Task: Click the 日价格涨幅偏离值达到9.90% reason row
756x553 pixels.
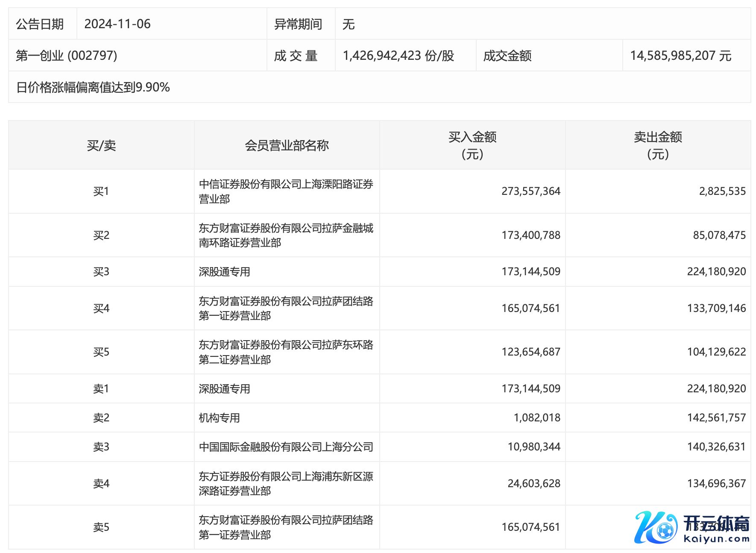Action: tap(93, 87)
